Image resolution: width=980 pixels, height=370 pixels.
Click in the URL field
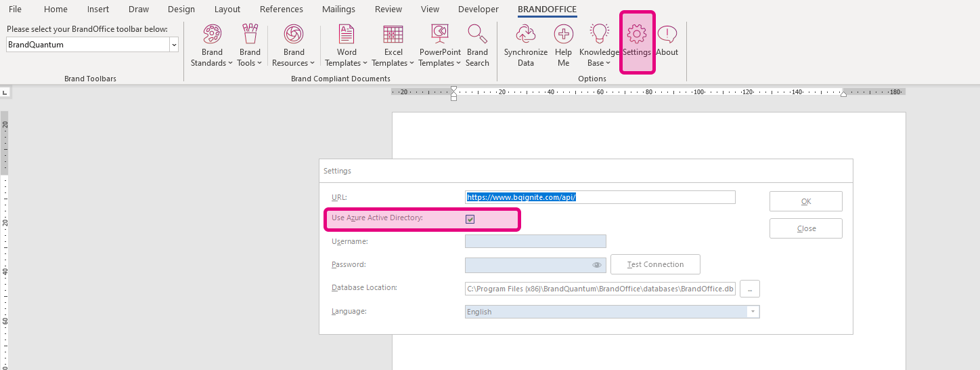pos(600,197)
